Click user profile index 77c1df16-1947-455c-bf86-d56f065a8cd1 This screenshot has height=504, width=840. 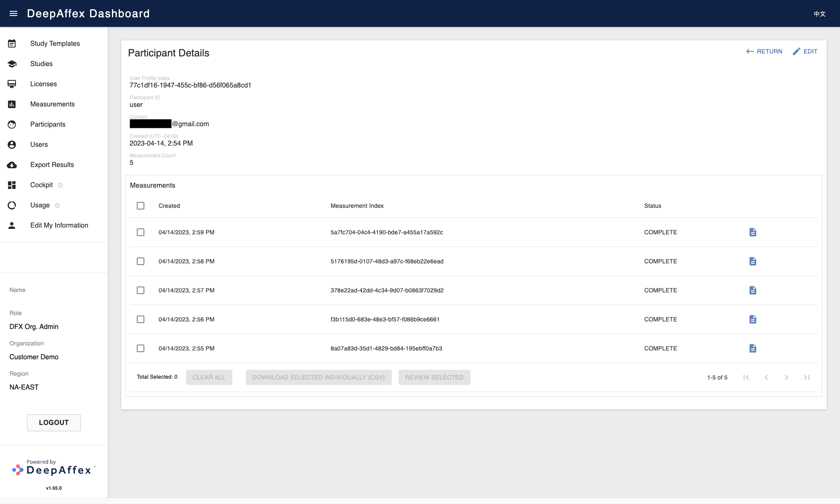pos(190,85)
